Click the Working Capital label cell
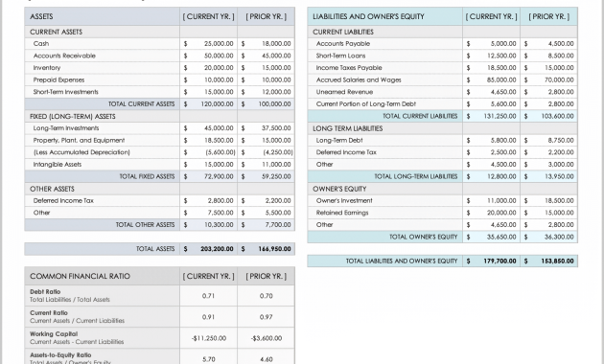This screenshot has height=364, width=604. coord(102,338)
